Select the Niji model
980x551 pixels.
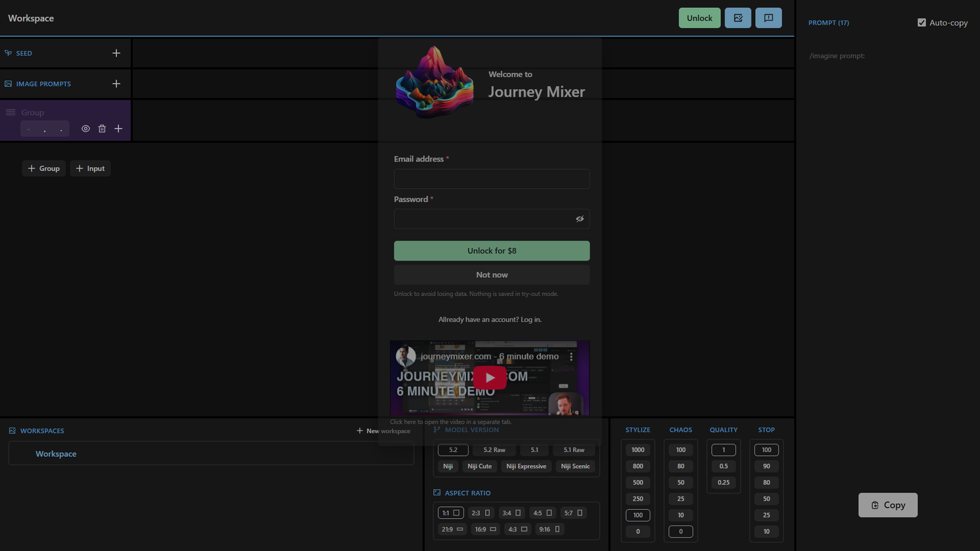448,467
